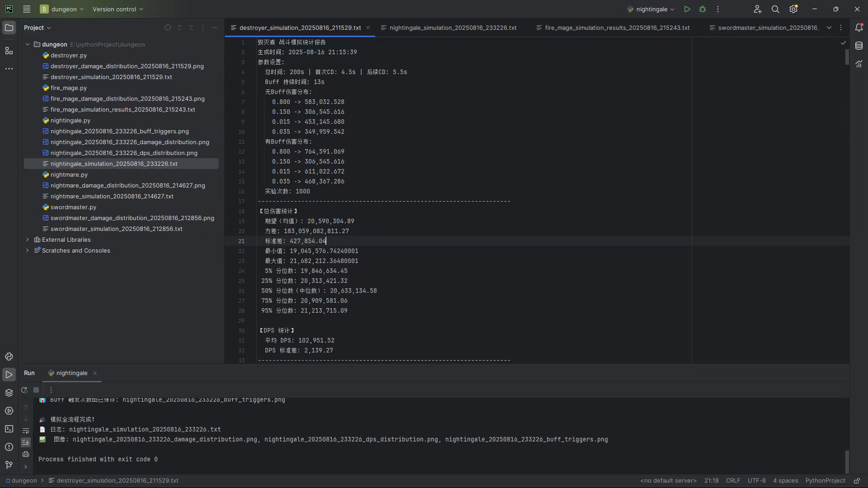The height and width of the screenshot is (488, 868).
Task: Rerun the nightingale process
Action: click(24, 390)
